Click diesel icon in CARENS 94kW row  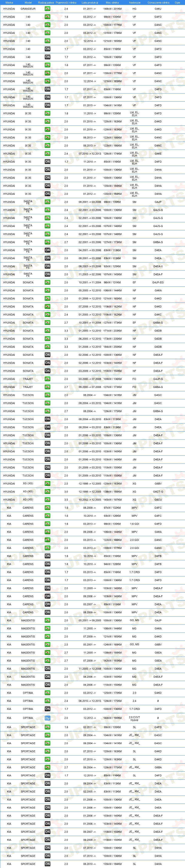click(48, 564)
